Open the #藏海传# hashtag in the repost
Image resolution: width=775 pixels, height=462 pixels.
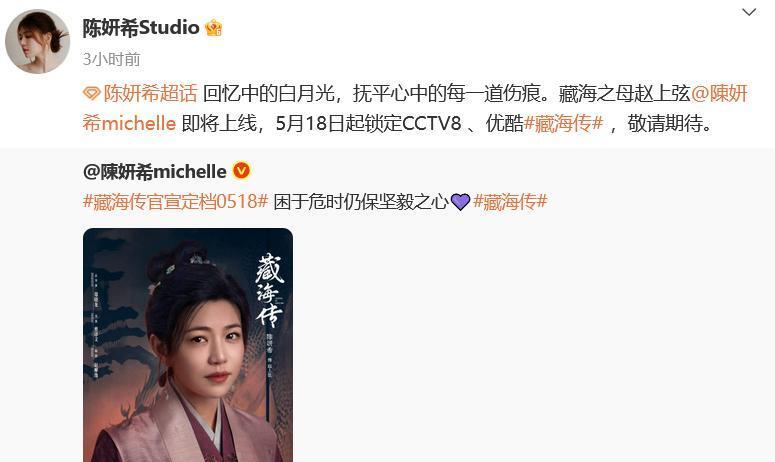510,202
